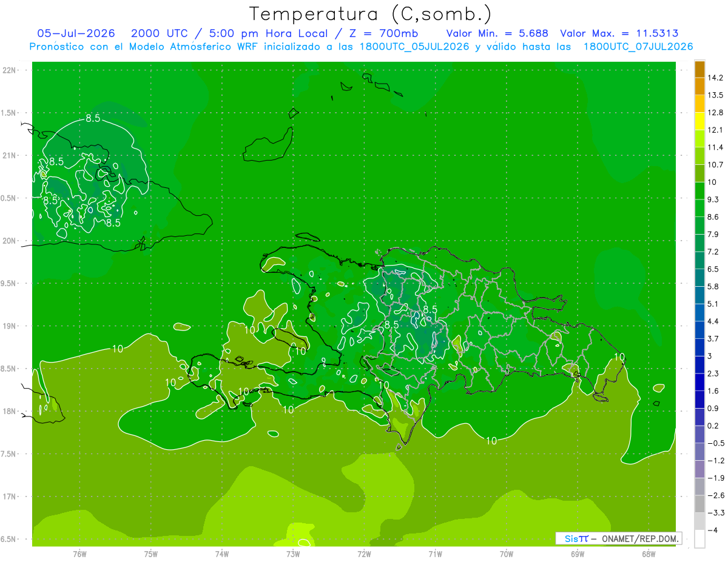Click the '13.5' color scale label
The image size is (728, 562).
coord(715,95)
